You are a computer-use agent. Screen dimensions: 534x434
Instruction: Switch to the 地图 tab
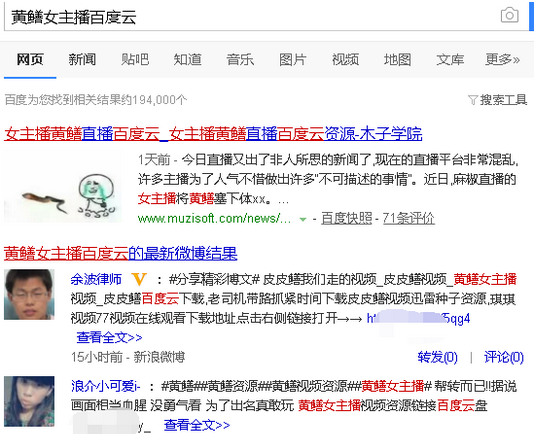pos(397,60)
